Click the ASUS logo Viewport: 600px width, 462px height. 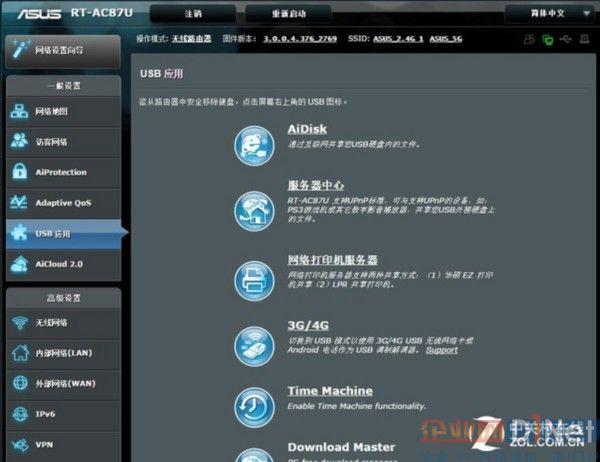tap(39, 14)
